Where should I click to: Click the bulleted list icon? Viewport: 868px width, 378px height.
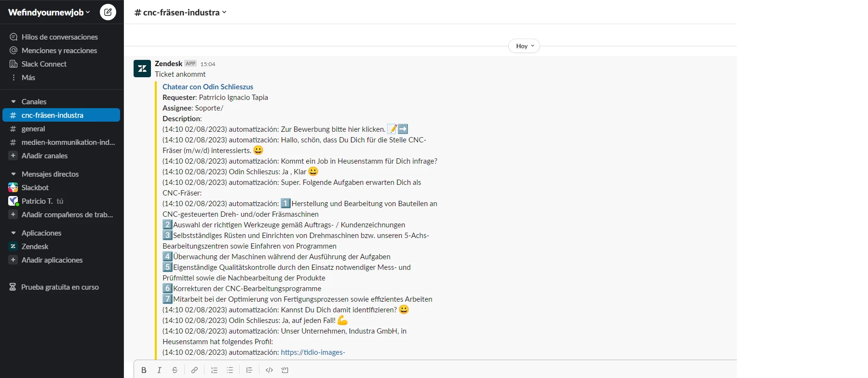click(230, 370)
